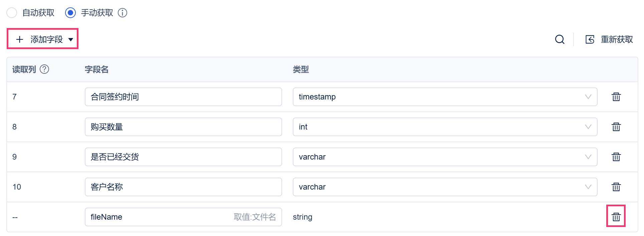The height and width of the screenshot is (236, 644).
Task: Open the search magnifier icon
Action: (x=560, y=39)
